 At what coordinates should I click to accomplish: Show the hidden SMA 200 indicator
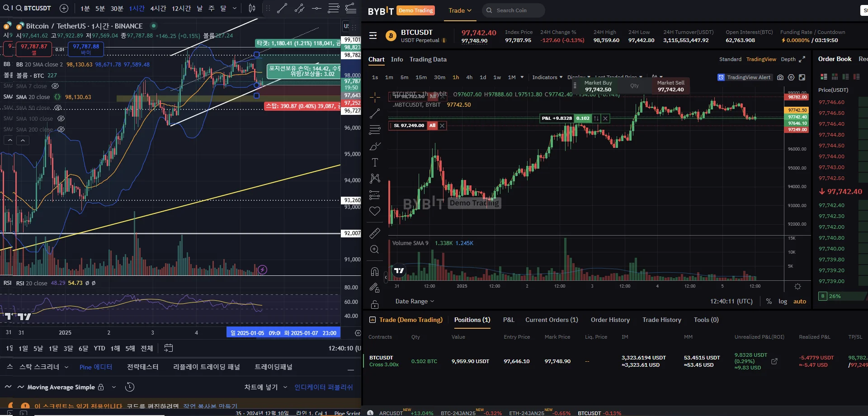tap(61, 129)
